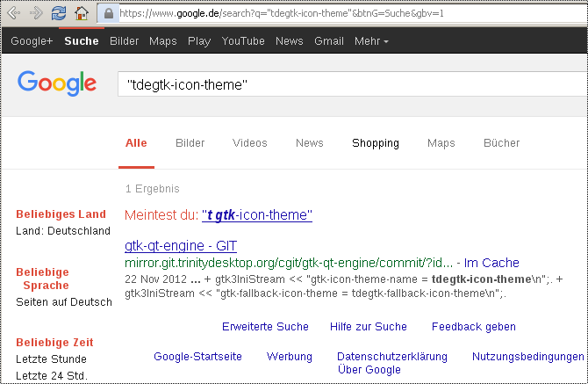Switch to the Videos results tab

pos(250,143)
